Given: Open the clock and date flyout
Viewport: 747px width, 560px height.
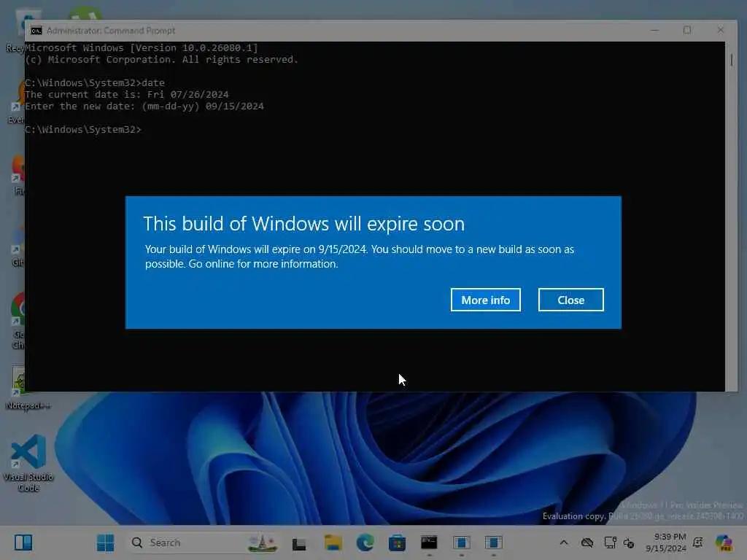Looking at the screenshot, I should (x=666, y=542).
